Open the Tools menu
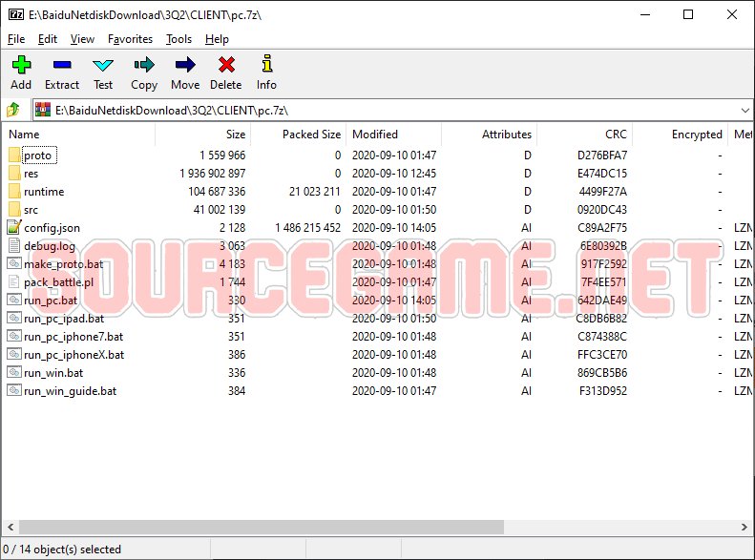The width and height of the screenshot is (755, 560). pyautogui.click(x=178, y=39)
